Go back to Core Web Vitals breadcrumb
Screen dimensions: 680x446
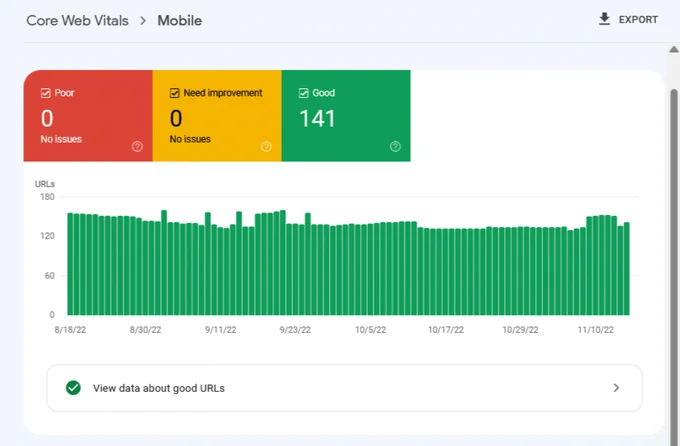pos(78,20)
